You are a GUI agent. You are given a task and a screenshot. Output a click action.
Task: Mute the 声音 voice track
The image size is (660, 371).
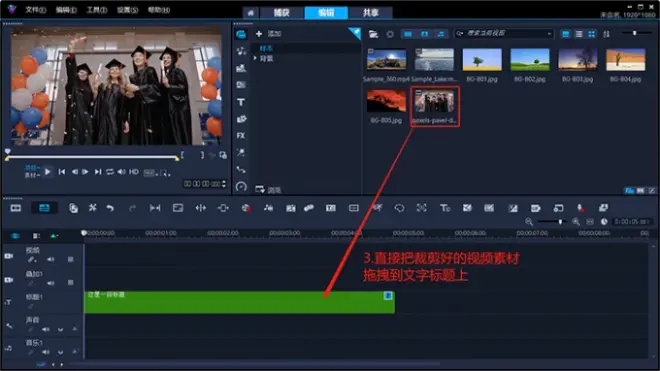[x=45, y=329]
